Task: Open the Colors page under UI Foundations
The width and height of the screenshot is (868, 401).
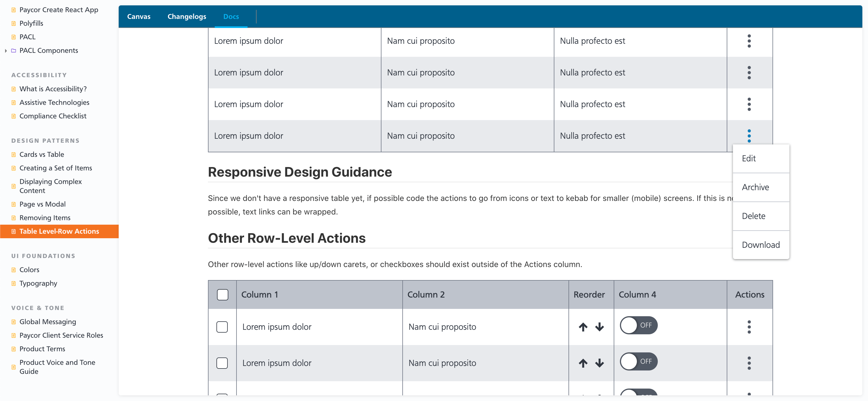Action: 29,270
